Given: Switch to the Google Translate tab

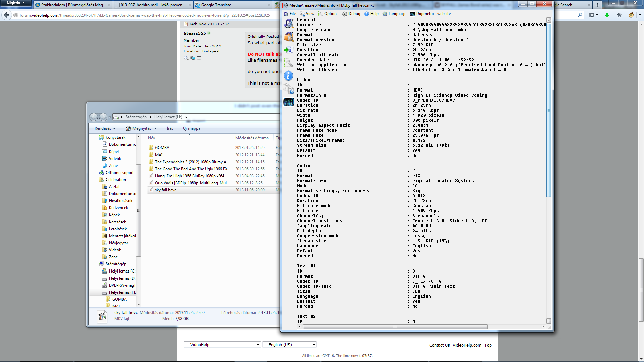Looking at the screenshot, I should pyautogui.click(x=216, y=5).
